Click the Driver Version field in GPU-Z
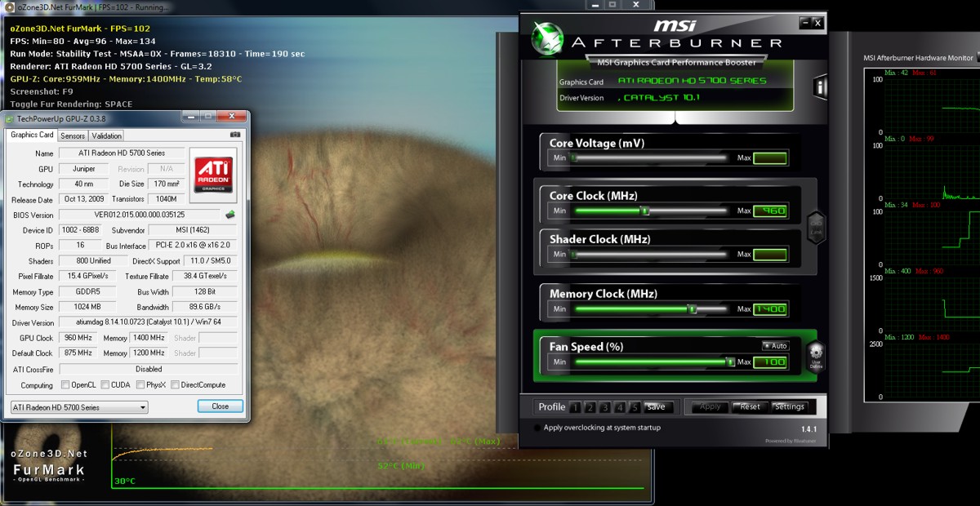The image size is (980, 506). (148, 323)
